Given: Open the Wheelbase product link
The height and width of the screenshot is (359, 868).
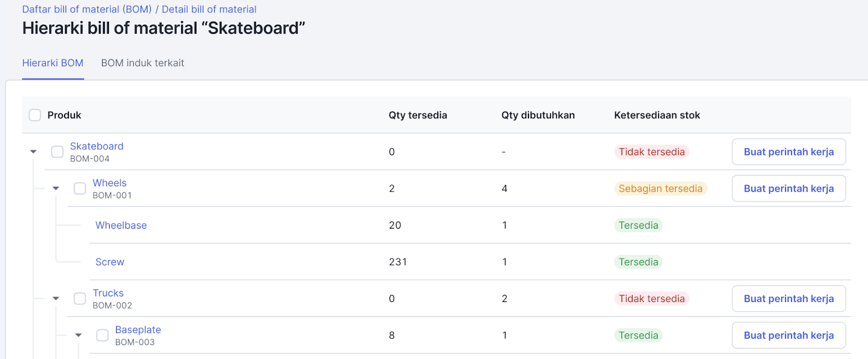Looking at the screenshot, I should (121, 225).
